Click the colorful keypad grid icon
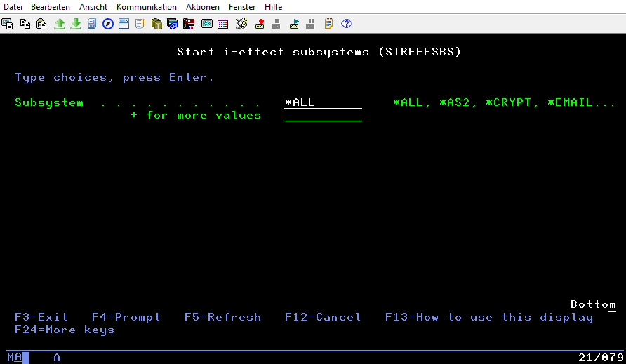626x364 pixels. tap(223, 24)
